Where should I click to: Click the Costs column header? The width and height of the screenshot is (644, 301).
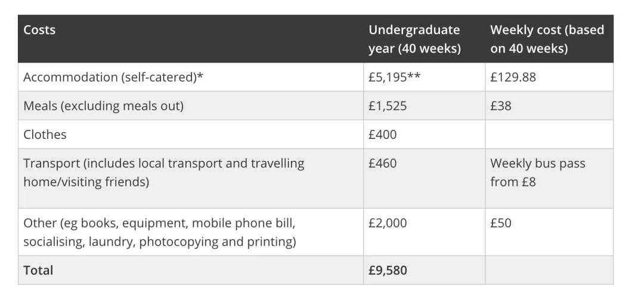[39, 30]
